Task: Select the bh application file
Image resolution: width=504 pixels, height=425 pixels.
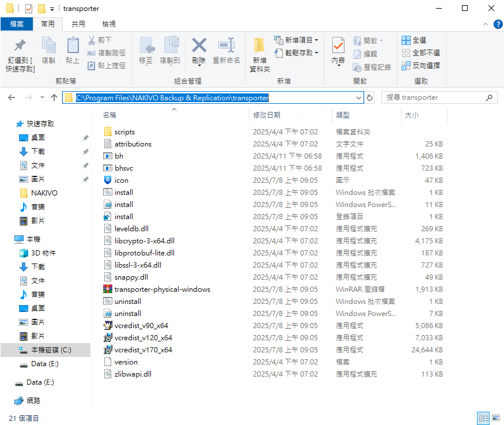Action: (x=119, y=156)
